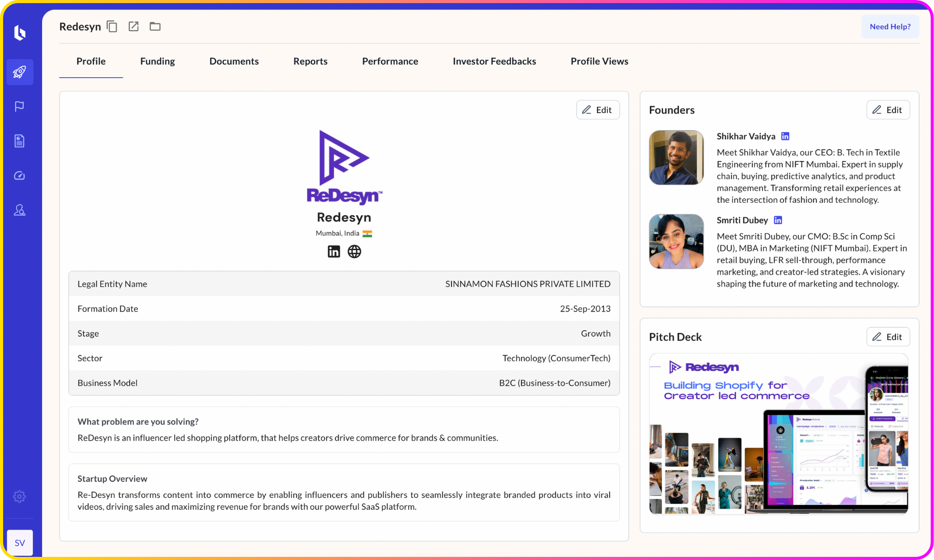934x560 pixels.
Task: Click the Technology (ConsumerTech) sector value
Action: 556,358
